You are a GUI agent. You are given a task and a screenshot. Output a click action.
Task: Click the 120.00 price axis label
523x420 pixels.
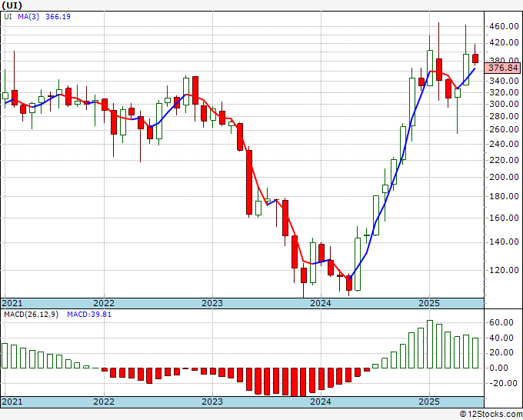[504, 270]
